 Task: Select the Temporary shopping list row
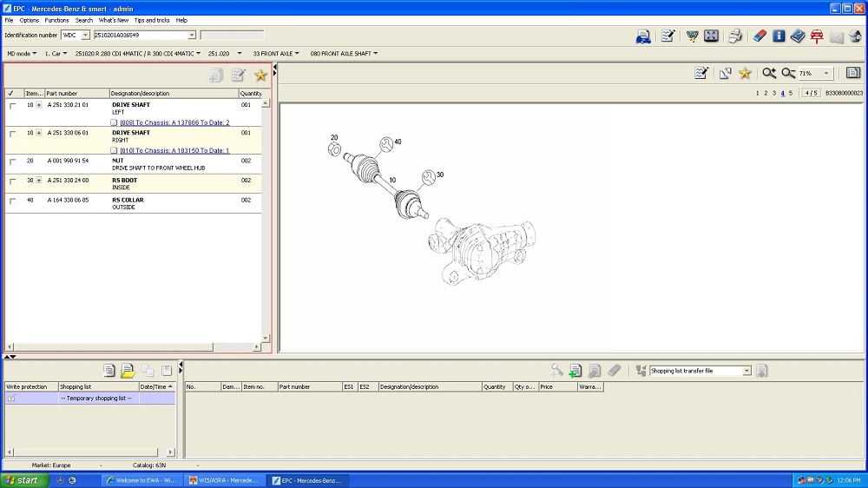coord(90,399)
